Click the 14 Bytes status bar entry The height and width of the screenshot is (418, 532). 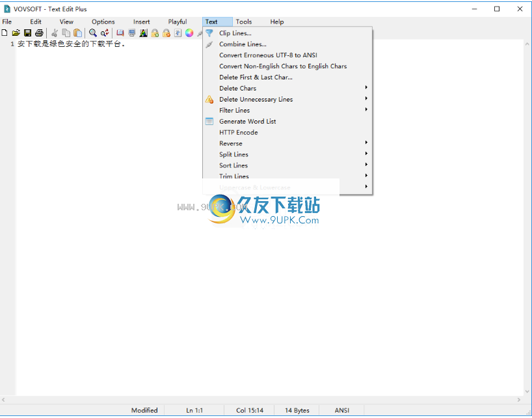297,411
